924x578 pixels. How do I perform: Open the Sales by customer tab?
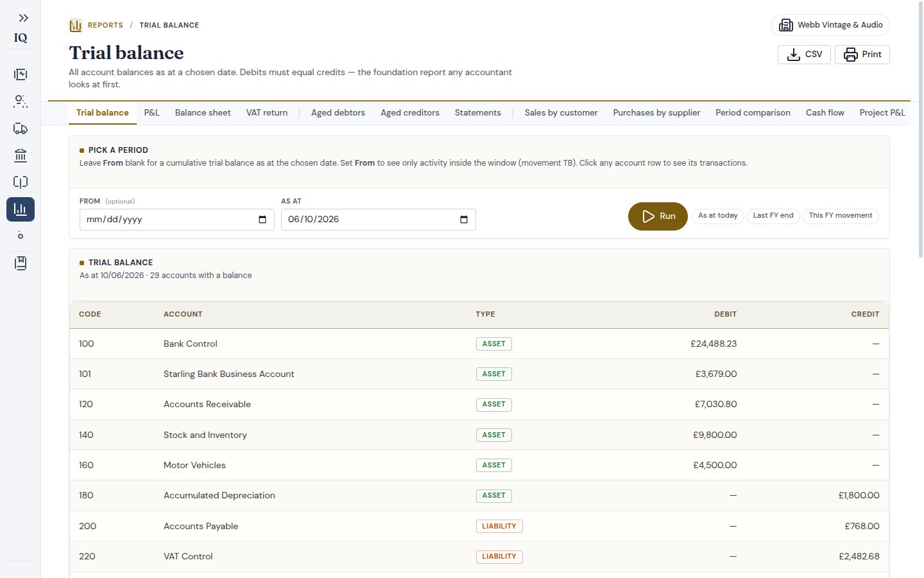[561, 112]
